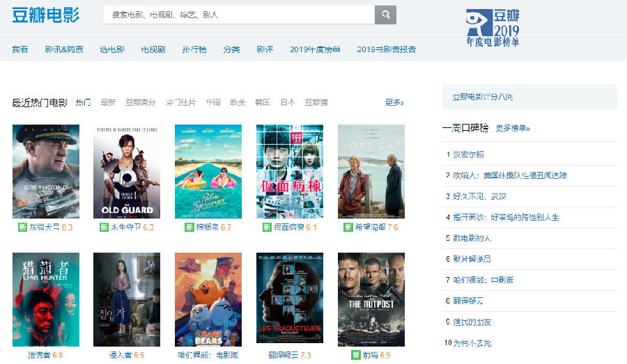Viewport: 627px width, 364px height.
Task: Open ranked item 10 为何不去死
Action: tap(472, 343)
